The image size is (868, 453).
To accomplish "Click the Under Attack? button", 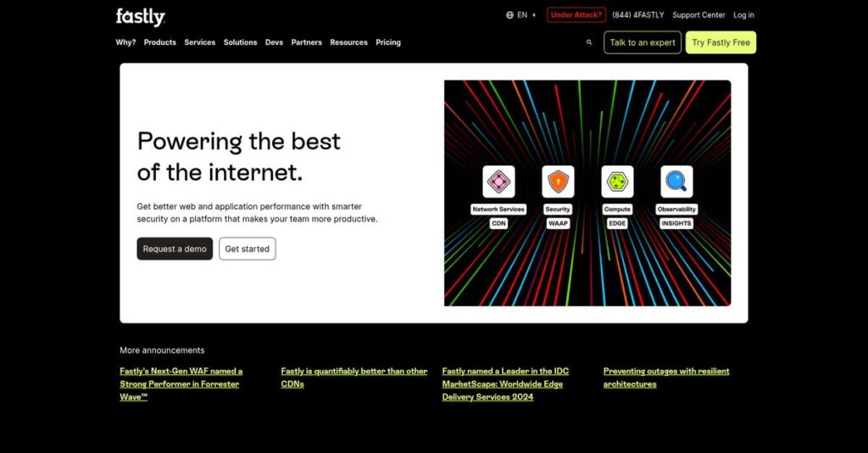I will pyautogui.click(x=576, y=15).
